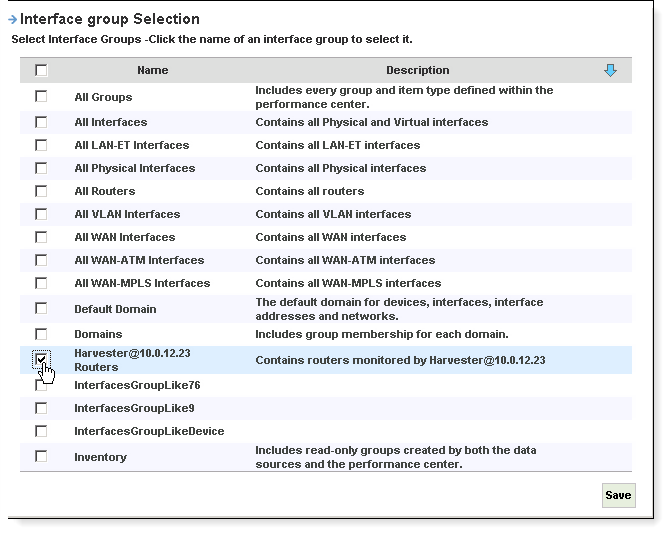Sort by the Name column header
The width and height of the screenshot is (669, 534).
pyautogui.click(x=153, y=70)
